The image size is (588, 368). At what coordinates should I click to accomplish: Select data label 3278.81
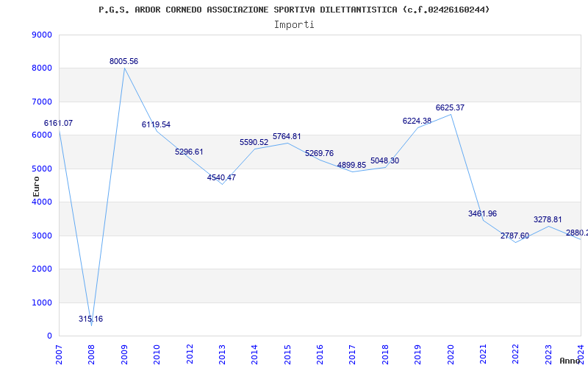tap(548, 219)
